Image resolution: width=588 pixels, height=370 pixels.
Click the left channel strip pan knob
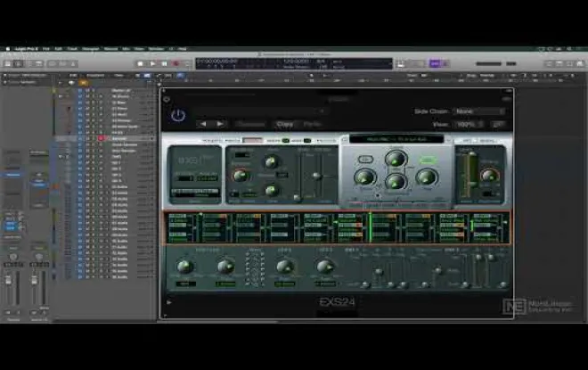coord(13,257)
